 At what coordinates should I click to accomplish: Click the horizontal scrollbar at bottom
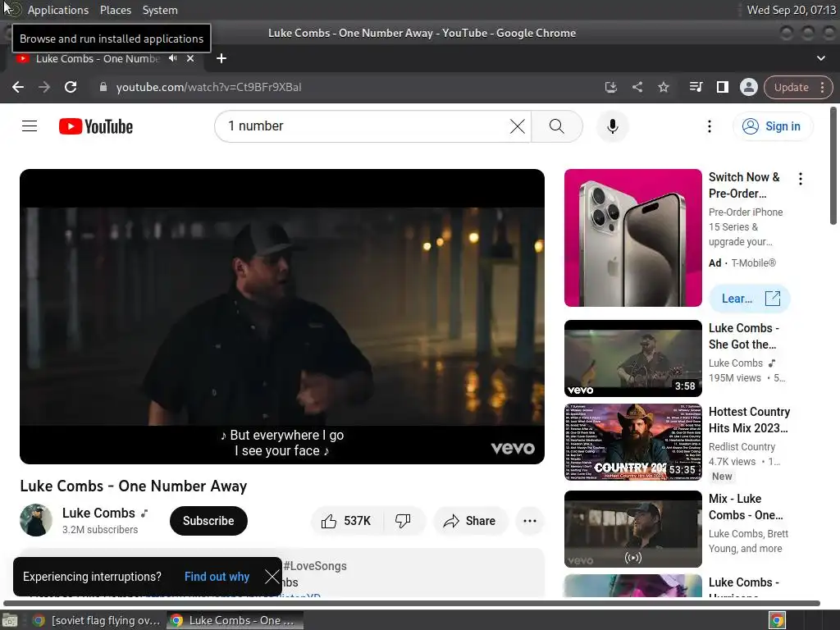412,603
